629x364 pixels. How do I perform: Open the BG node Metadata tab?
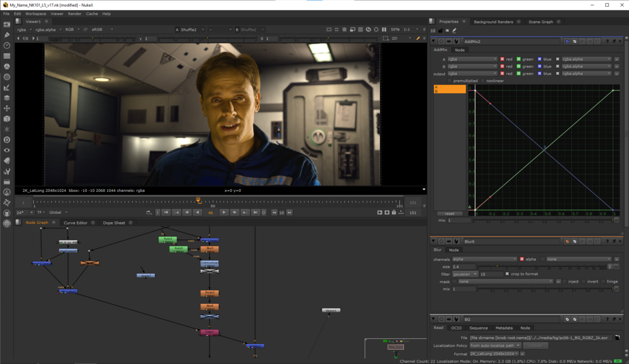tap(504, 328)
